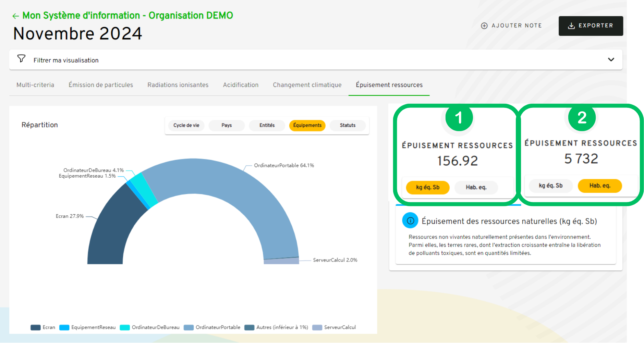Toggle the Équipements breakdown chip
Image resolution: width=644 pixels, height=343 pixels.
click(307, 125)
